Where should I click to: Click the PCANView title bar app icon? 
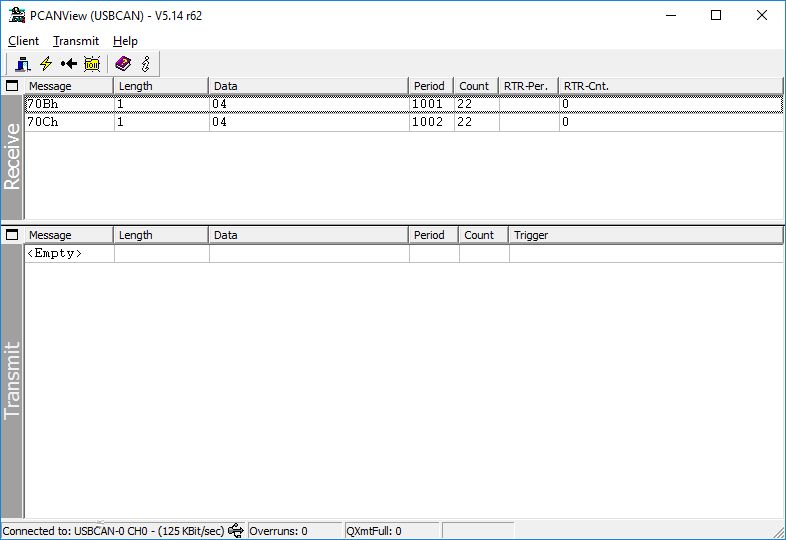click(x=17, y=15)
